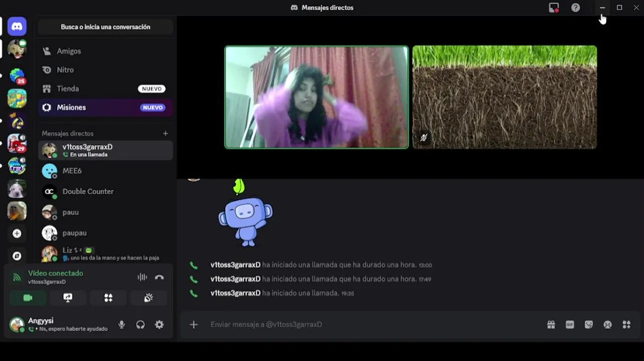Open Misiones quests page
This screenshot has height=361, width=644.
[105, 107]
